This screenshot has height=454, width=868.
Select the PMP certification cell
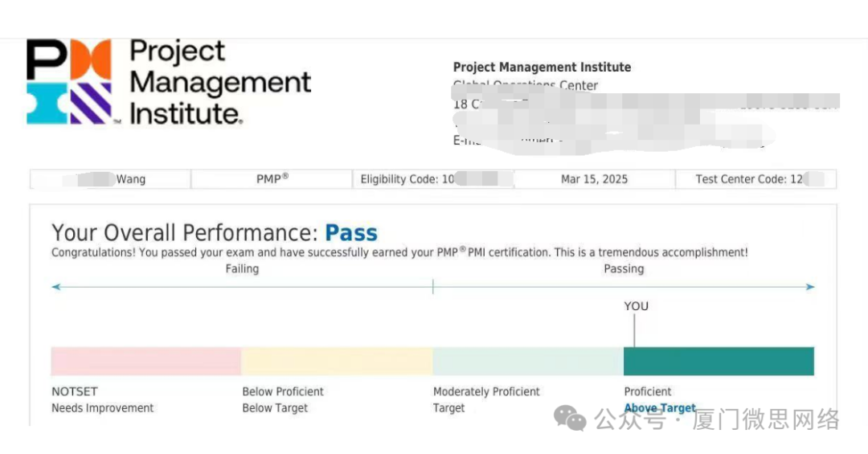pyautogui.click(x=272, y=179)
